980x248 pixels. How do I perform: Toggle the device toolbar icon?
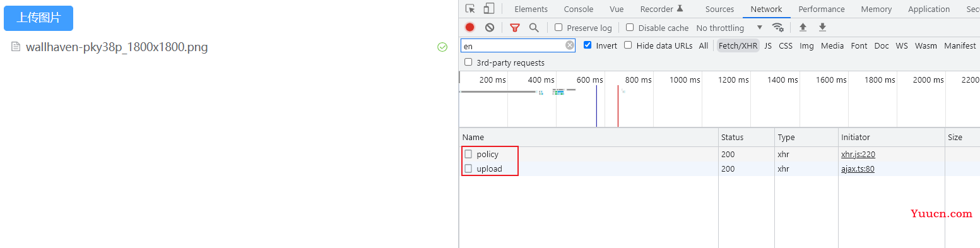(489, 9)
